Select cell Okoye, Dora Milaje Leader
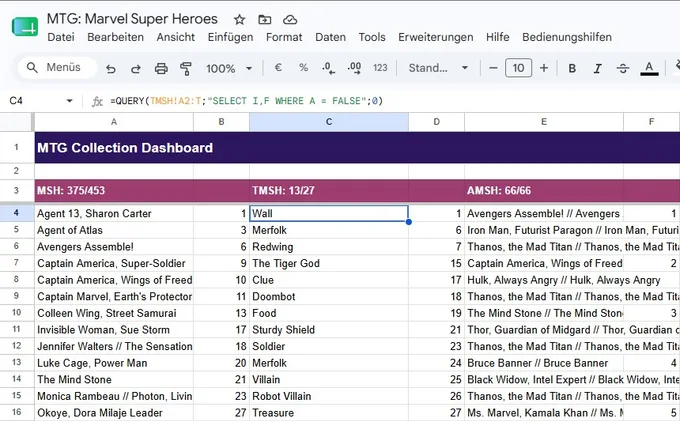680x421 pixels. coord(114,413)
